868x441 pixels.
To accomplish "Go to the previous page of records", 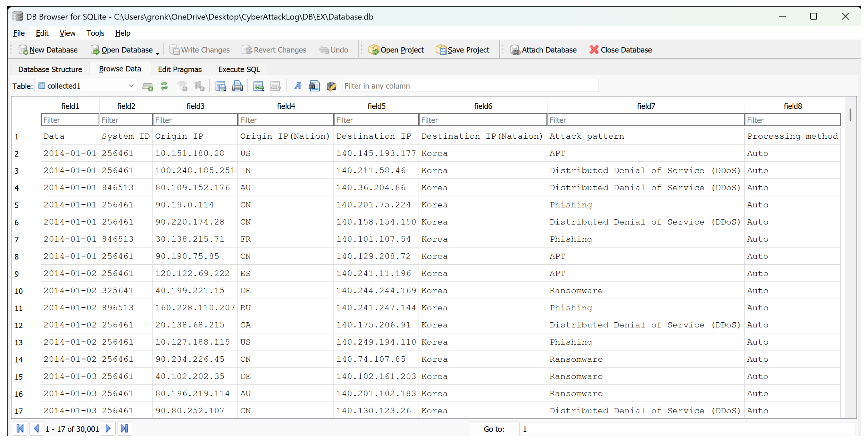I will [x=36, y=429].
